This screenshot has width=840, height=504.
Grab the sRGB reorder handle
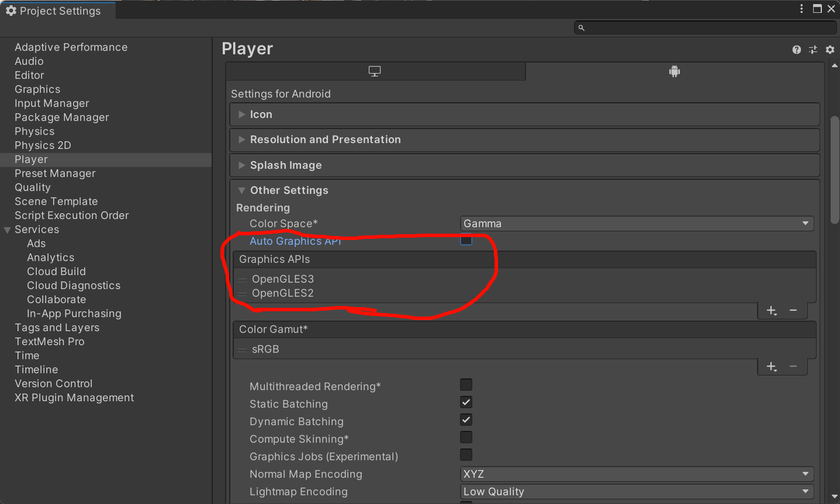(x=243, y=349)
